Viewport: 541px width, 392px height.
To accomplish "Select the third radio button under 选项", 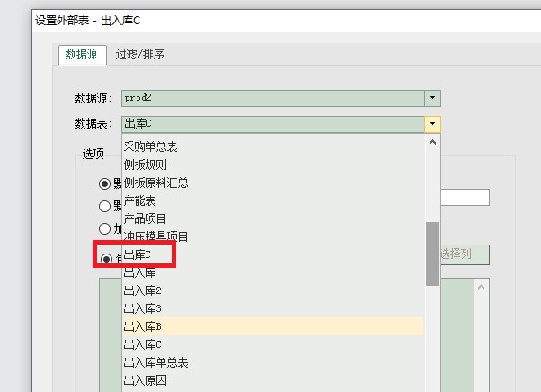I will (105, 228).
